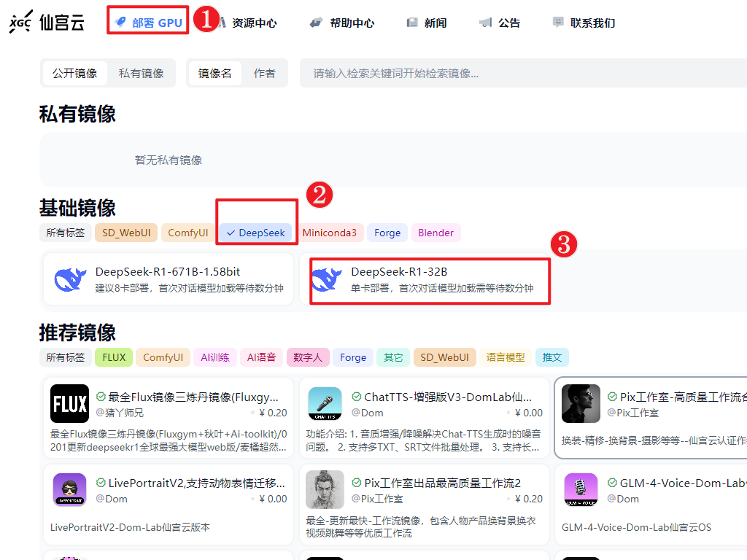The image size is (747, 560).
Task: Select 所有标签 under 推荐镜像
Action: pos(65,357)
